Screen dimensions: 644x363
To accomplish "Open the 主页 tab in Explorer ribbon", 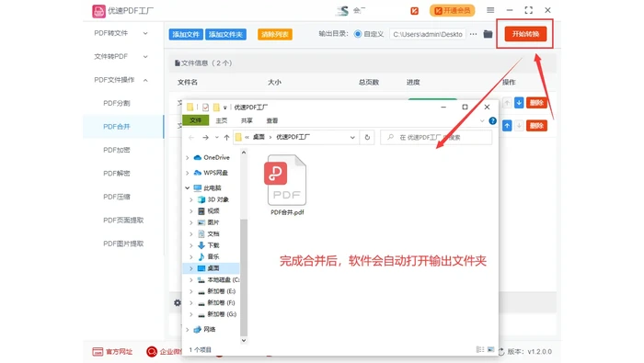I will [x=222, y=120].
